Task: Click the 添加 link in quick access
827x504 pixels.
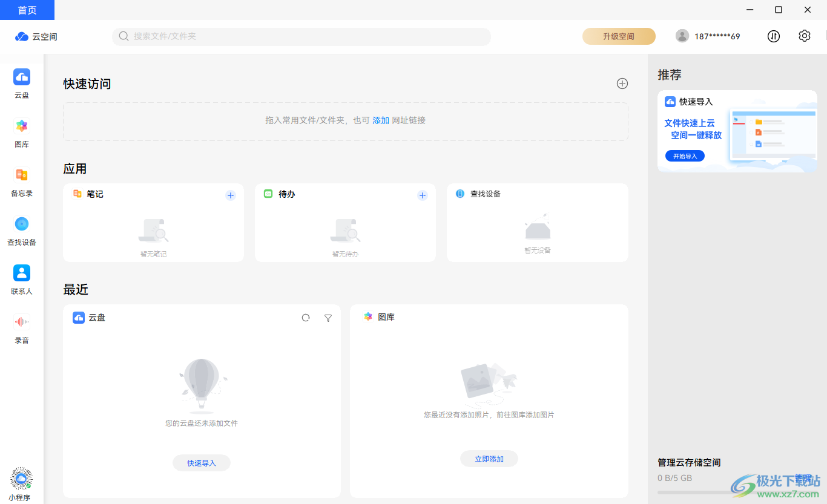Action: pyautogui.click(x=381, y=120)
